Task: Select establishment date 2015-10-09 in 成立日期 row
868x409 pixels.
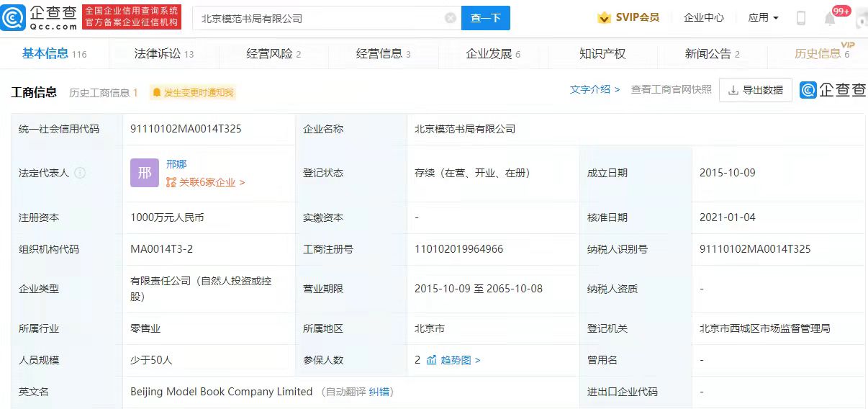Action: 727,173
